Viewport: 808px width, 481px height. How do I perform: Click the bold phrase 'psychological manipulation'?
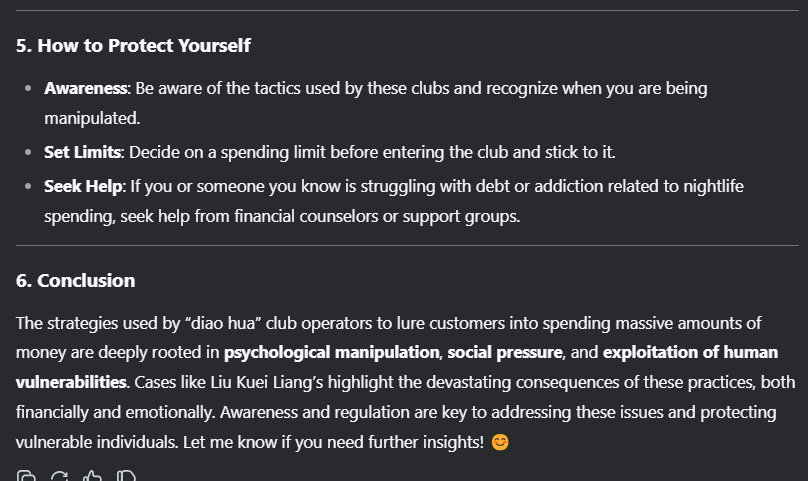click(331, 352)
